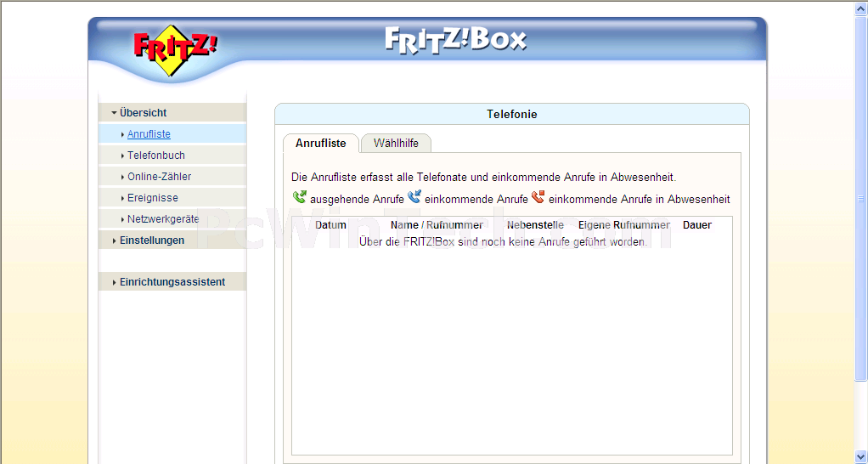Click the page scrollbar up arrow

tap(861, 8)
